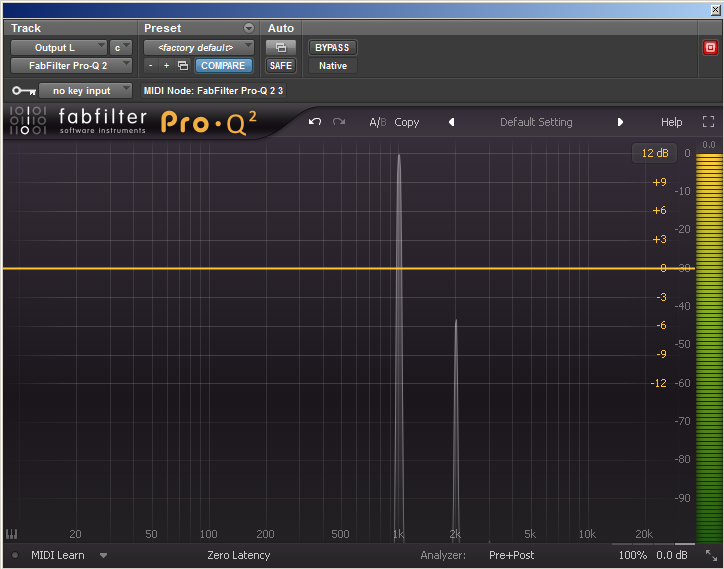The image size is (724, 569).
Task: Click the Track header label
Action: click(26, 28)
